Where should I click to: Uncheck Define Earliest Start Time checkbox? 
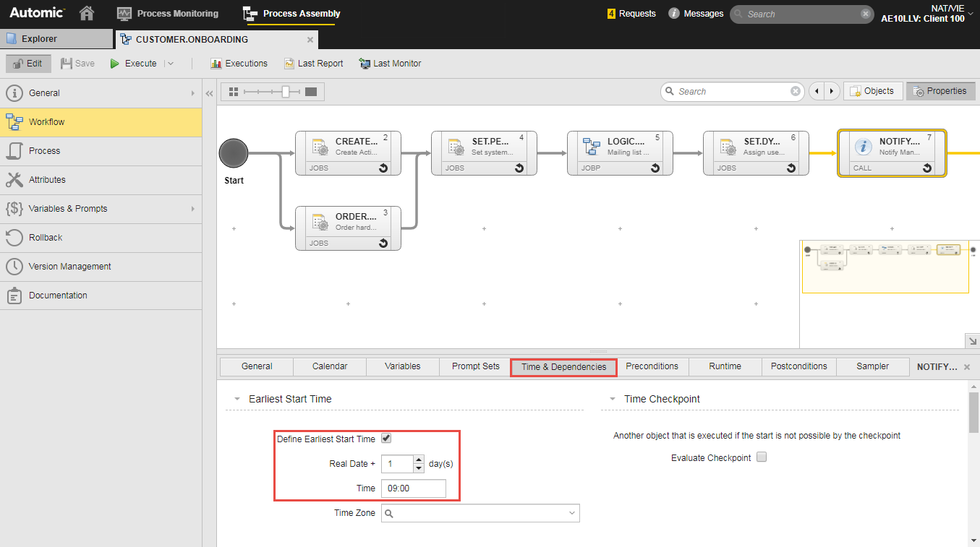pyautogui.click(x=386, y=439)
